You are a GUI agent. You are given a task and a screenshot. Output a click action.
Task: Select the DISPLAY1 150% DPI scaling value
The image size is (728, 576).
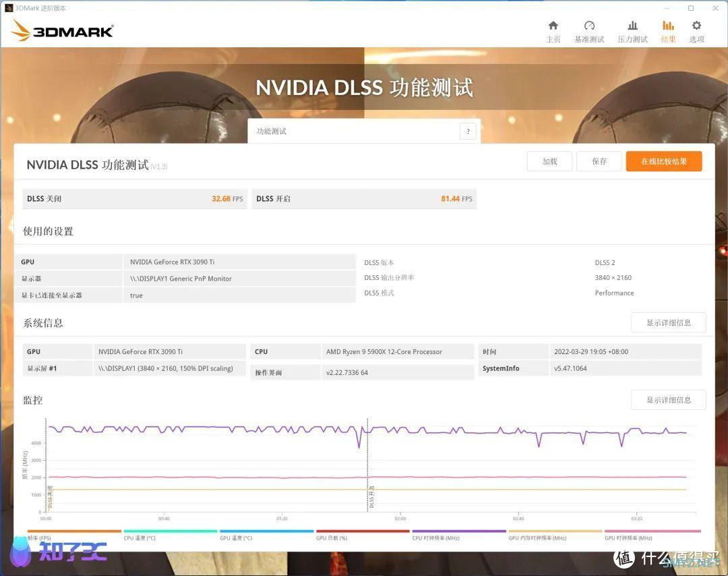pyautogui.click(x=165, y=368)
